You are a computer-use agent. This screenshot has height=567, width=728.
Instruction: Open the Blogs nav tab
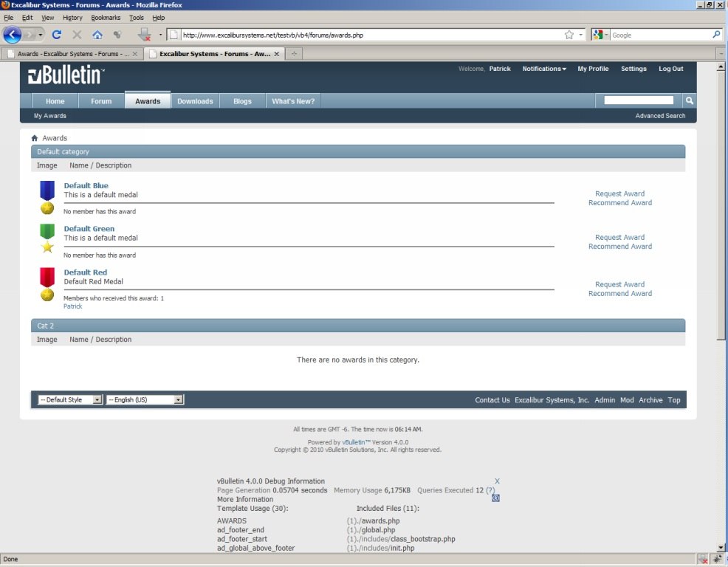[242, 100]
